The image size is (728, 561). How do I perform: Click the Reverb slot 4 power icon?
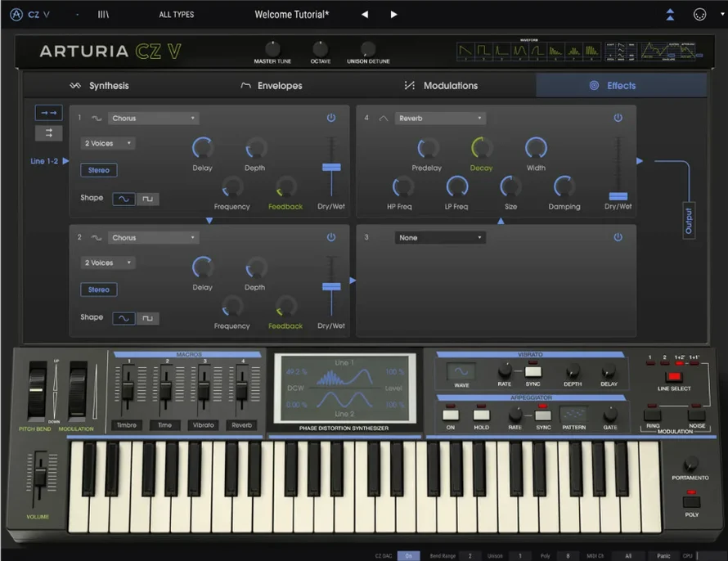click(618, 118)
